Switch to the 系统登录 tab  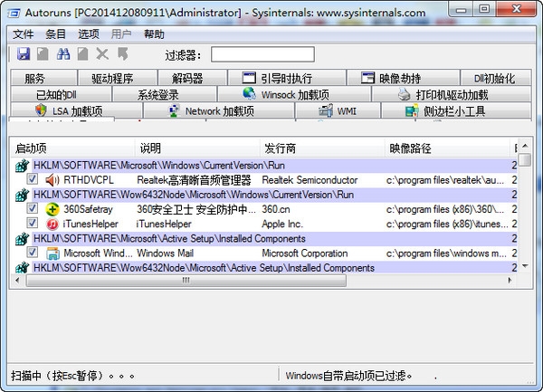(x=165, y=94)
